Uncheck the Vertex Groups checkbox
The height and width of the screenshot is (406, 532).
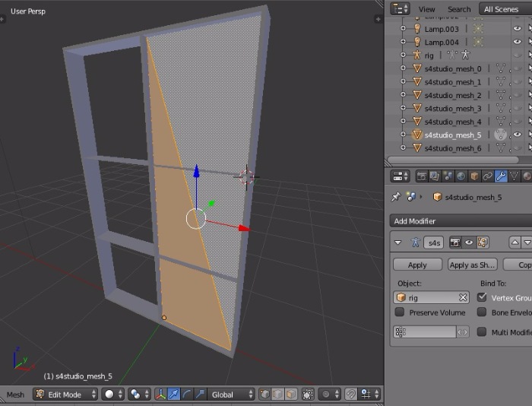[482, 297]
